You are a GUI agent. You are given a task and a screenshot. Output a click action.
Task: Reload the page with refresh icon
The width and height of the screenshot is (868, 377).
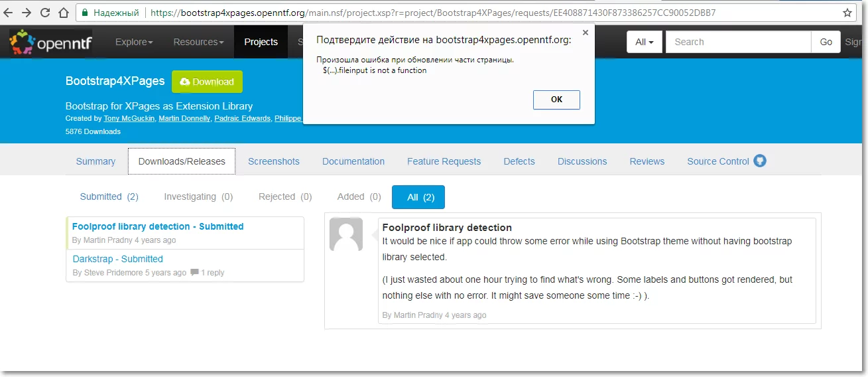(x=44, y=13)
